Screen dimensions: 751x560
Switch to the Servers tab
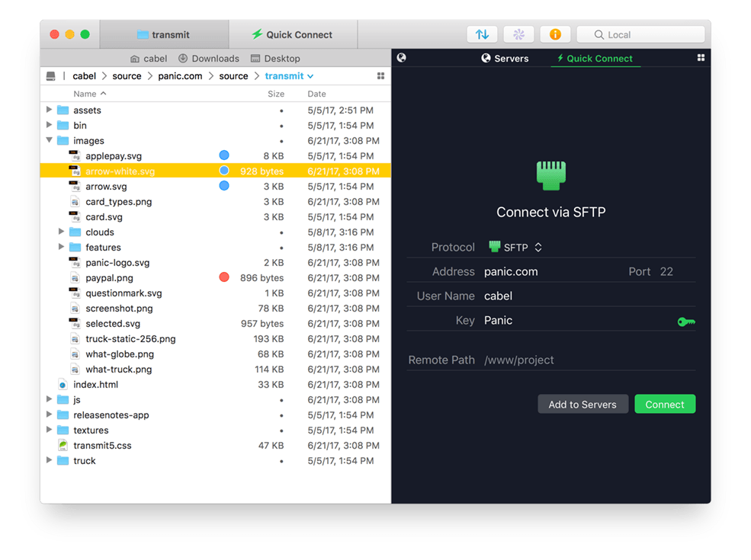tap(505, 58)
